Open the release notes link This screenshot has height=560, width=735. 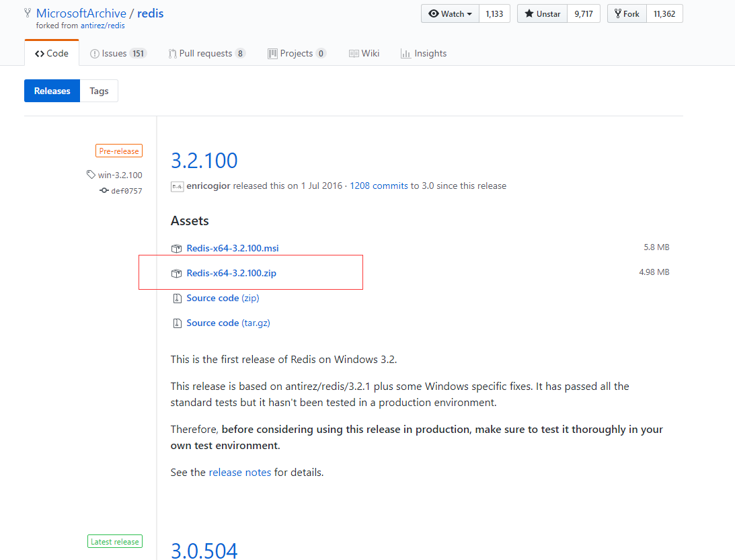[x=240, y=473]
